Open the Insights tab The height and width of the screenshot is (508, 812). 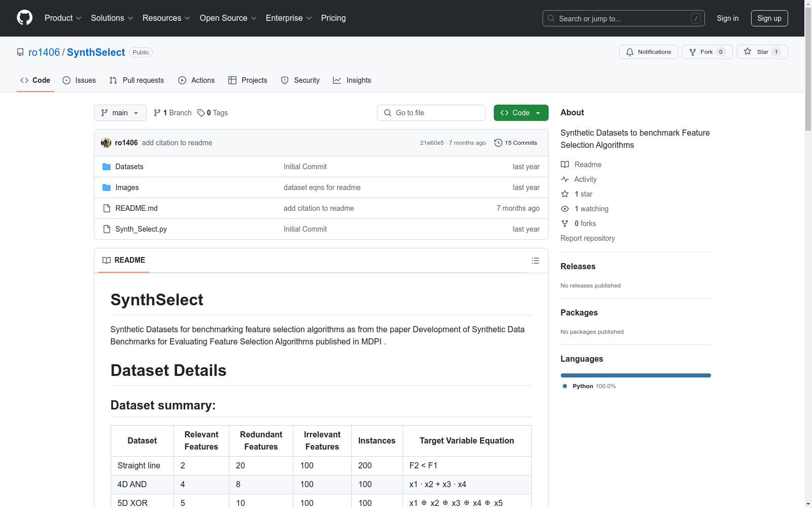click(352, 80)
